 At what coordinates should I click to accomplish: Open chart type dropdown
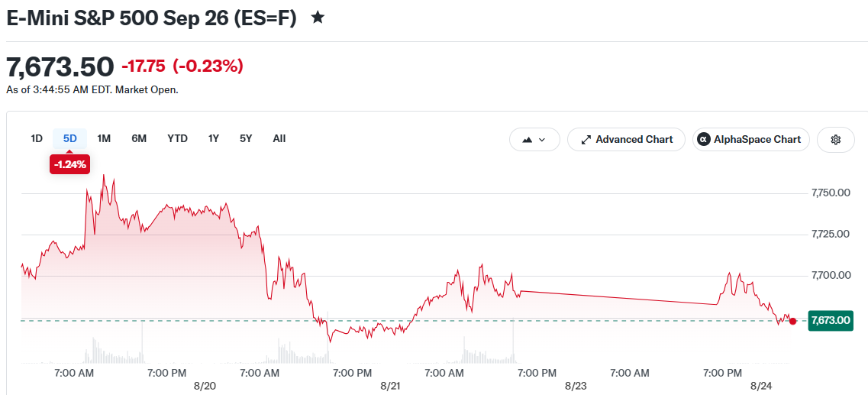click(x=534, y=140)
